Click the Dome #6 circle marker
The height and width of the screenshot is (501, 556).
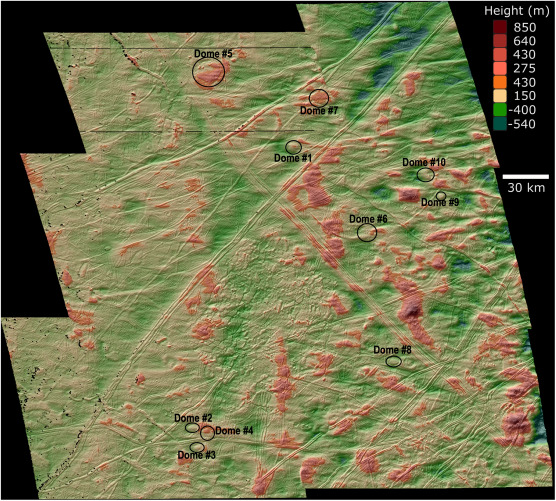(x=367, y=233)
